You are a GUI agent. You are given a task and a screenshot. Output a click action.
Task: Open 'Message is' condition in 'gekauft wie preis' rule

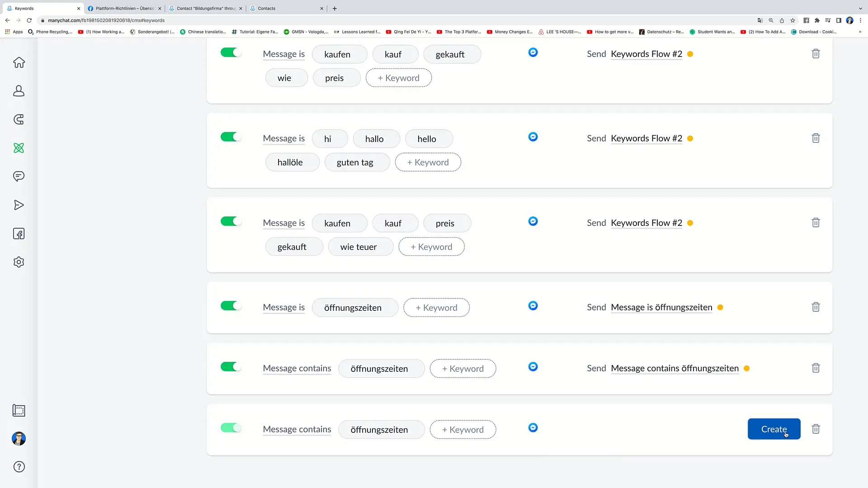tap(284, 54)
